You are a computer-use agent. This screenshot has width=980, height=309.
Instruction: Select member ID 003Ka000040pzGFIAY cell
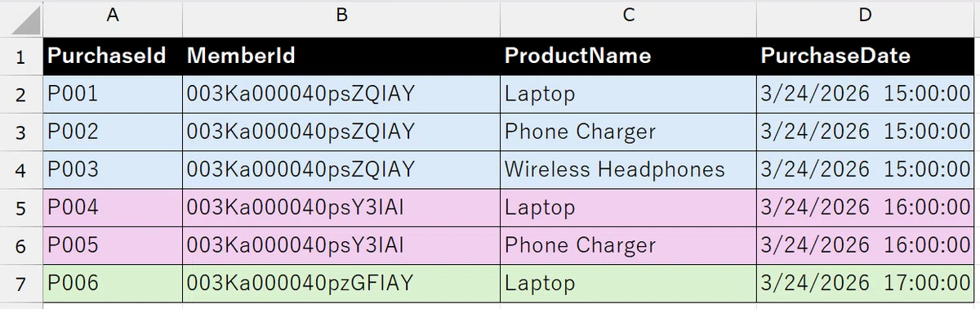[x=341, y=284]
